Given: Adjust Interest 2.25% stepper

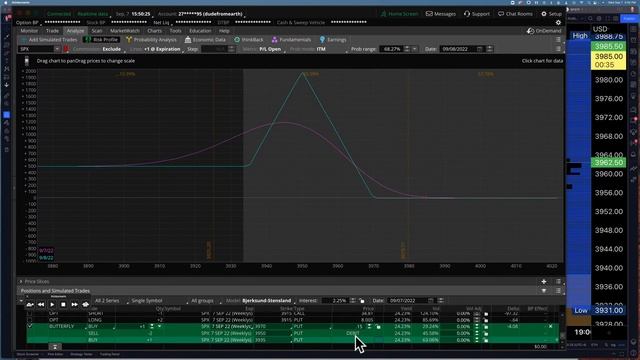Looking at the screenshot, I should (x=353, y=300).
